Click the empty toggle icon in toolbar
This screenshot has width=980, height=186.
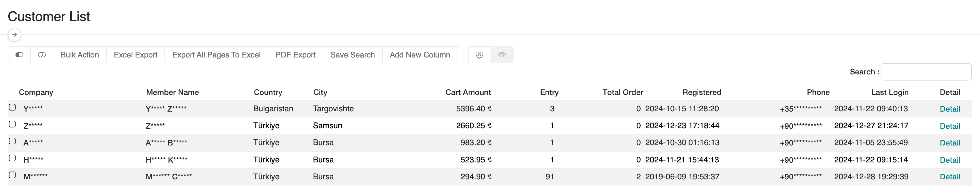point(42,55)
